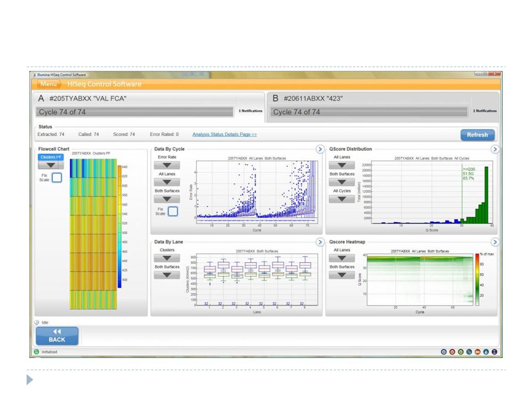Click the "Scored: 74" status text
The image size is (532, 399).
pos(124,134)
